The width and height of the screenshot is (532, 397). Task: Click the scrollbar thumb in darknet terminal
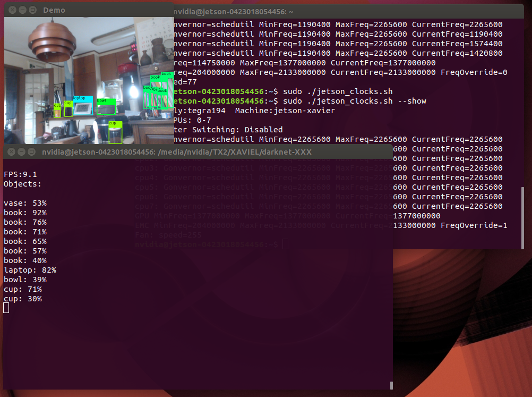[x=391, y=385]
